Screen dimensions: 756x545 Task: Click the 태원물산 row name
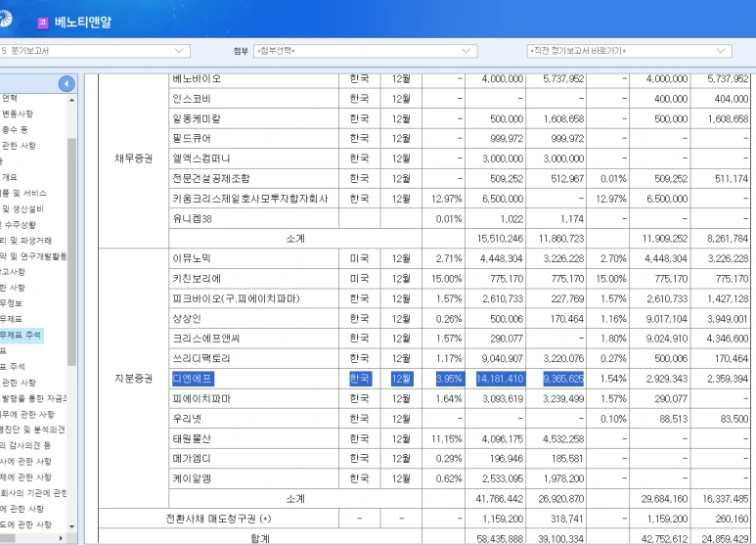(192, 439)
